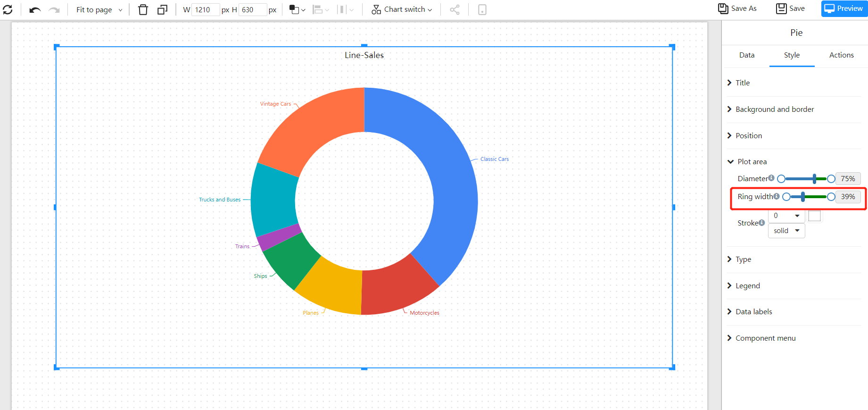Click the Stroke info icon
This screenshot has width=868, height=410.
pos(761,223)
